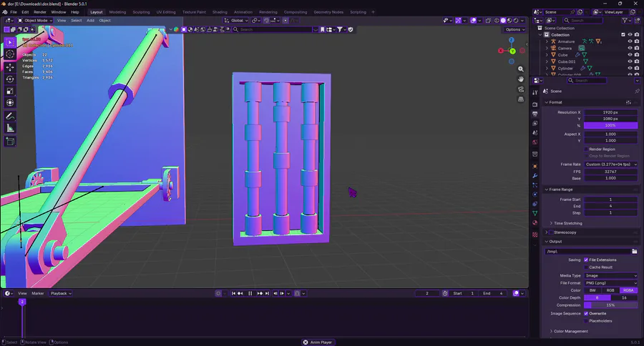Open the Texture properties checker tab
This screenshot has height=346, width=644.
tap(535, 234)
